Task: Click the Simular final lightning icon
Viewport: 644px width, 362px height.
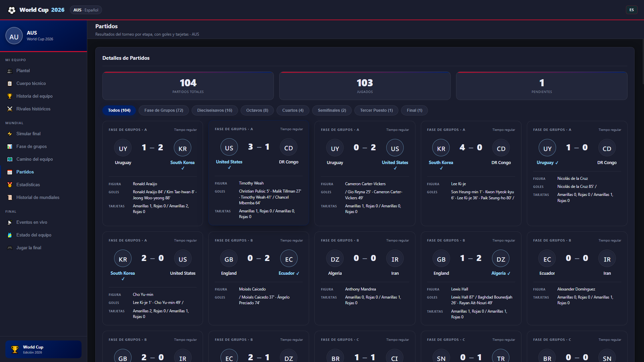Action: [x=10, y=134]
